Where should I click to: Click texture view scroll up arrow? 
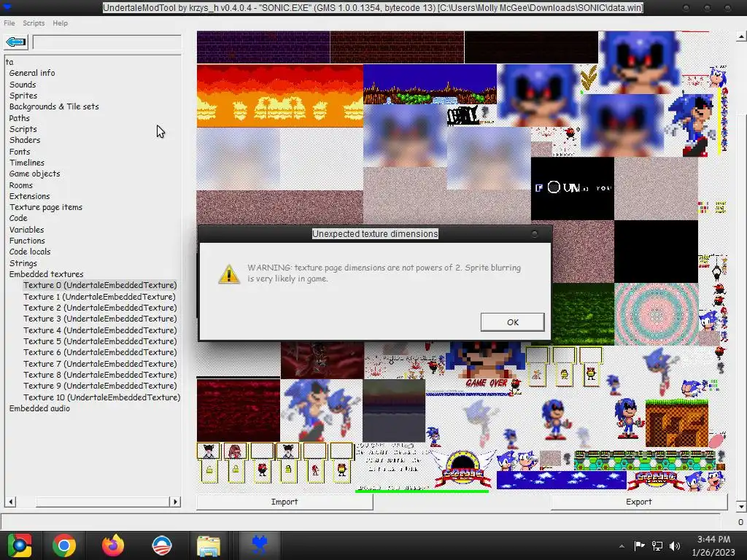(x=741, y=36)
